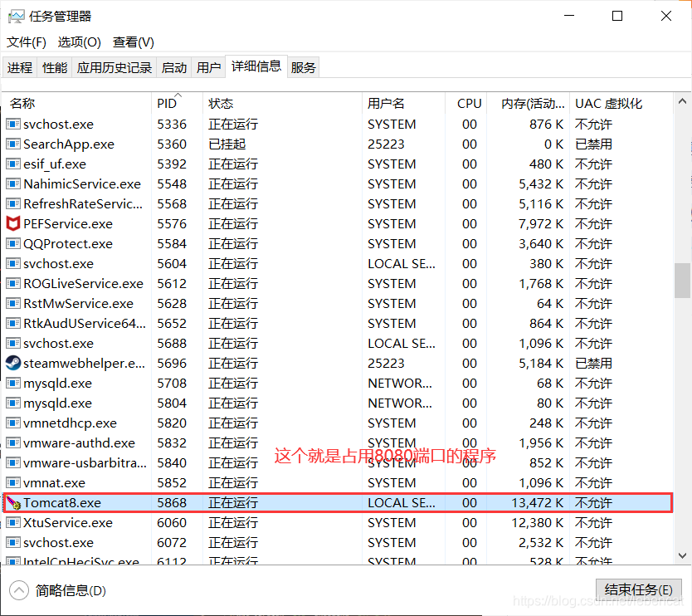This screenshot has height=616, width=692.
Task: Select the Tomcat8.exe process name
Action: coord(62,502)
